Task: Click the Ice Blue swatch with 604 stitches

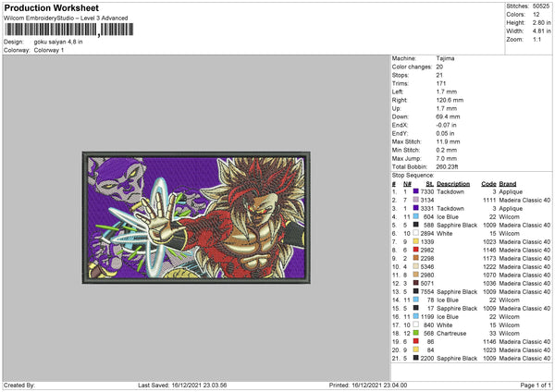Action: pyautogui.click(x=416, y=216)
